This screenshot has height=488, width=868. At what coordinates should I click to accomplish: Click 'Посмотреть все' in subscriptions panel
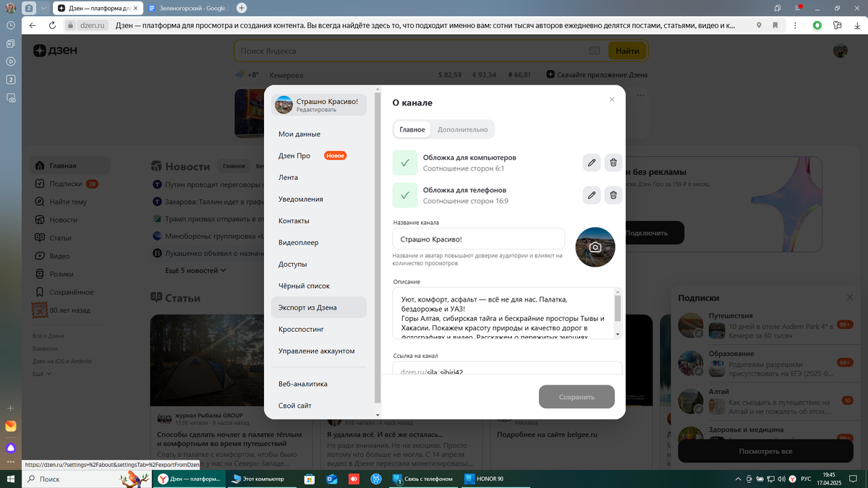(x=765, y=451)
